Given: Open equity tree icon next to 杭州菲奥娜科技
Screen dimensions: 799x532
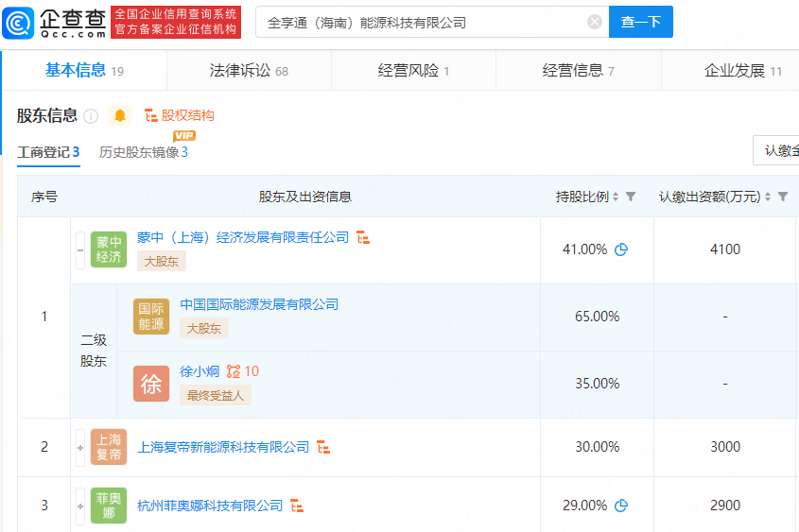Looking at the screenshot, I should pyautogui.click(x=297, y=506).
